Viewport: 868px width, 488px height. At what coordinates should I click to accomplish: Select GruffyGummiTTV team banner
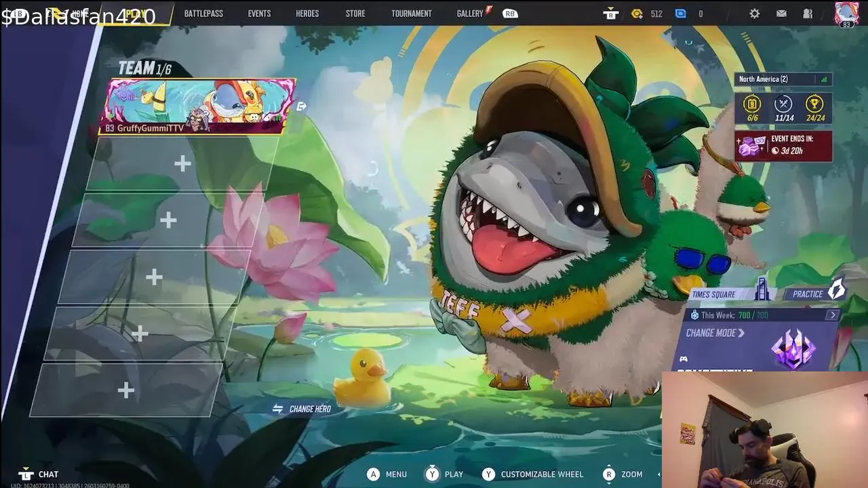(x=198, y=106)
